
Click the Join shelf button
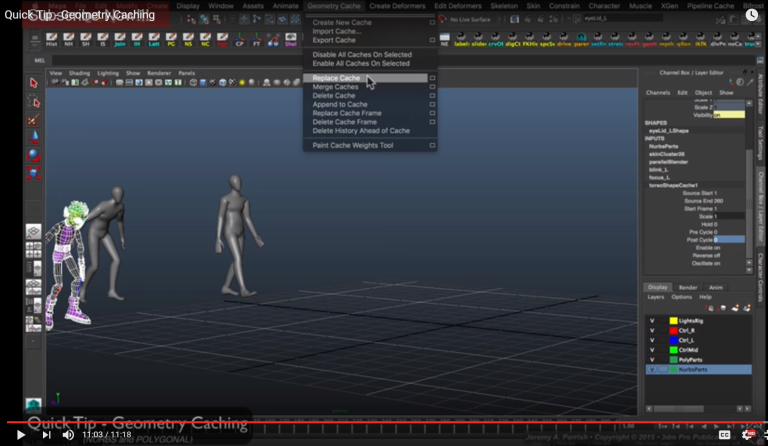(120, 40)
